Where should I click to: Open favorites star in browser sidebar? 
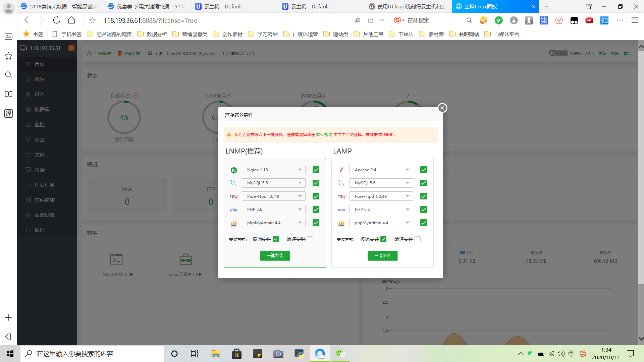9,56
